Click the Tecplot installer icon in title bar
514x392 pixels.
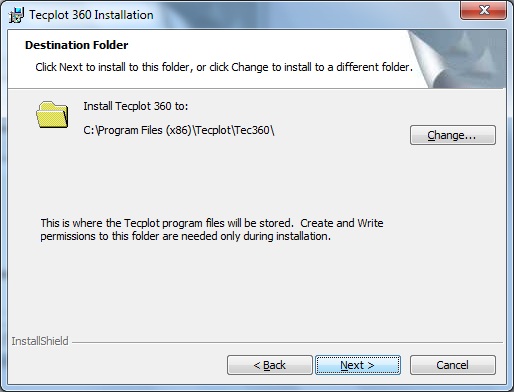pyautogui.click(x=16, y=15)
